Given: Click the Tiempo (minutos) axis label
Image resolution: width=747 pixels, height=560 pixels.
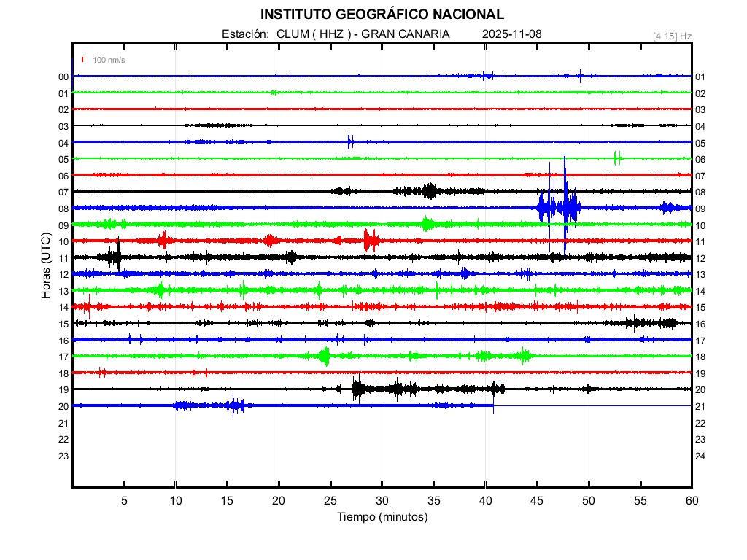Looking at the screenshot, I should point(382,517).
